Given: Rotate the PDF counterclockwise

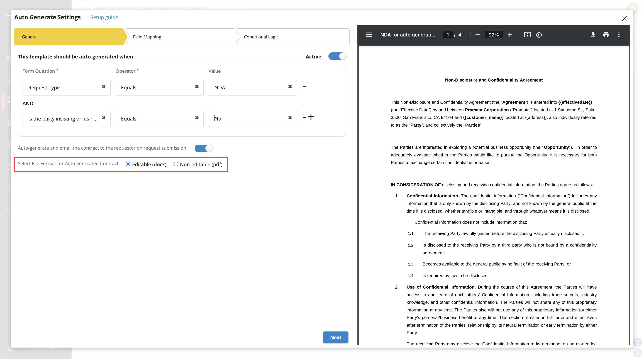Looking at the screenshot, I should pos(539,35).
